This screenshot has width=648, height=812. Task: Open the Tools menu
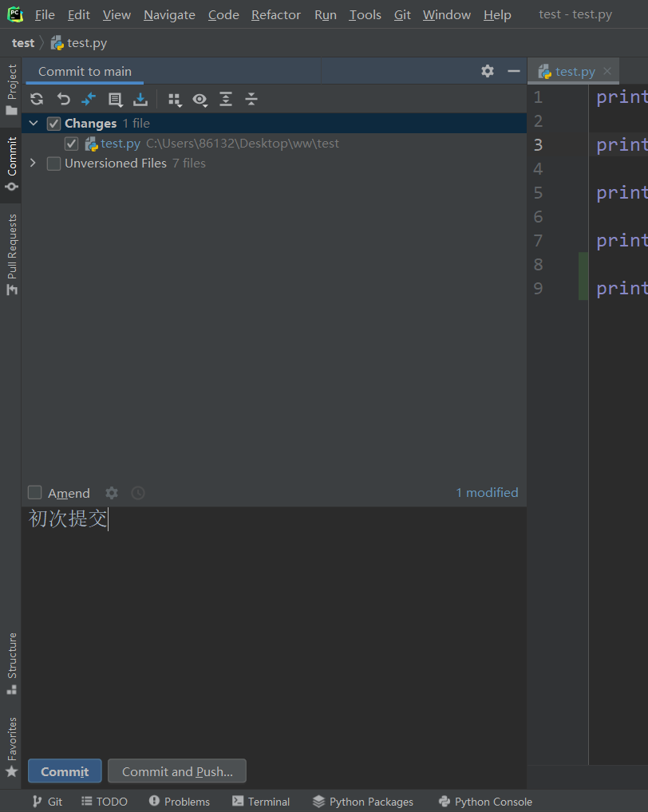click(365, 15)
